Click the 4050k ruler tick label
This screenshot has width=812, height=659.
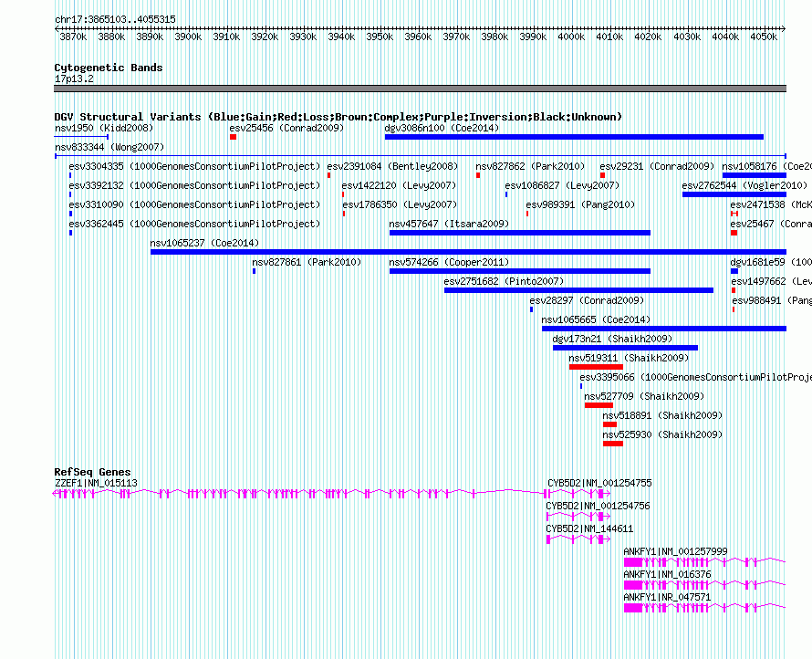(x=764, y=37)
